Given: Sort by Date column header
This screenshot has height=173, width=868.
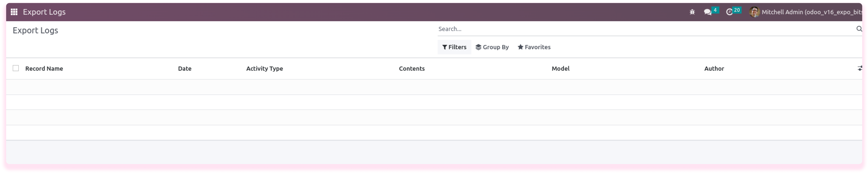Looking at the screenshot, I should [185, 69].
